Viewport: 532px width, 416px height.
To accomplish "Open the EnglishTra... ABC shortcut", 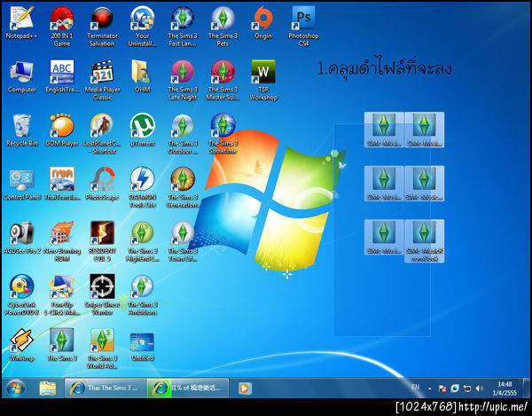I will coord(62,77).
